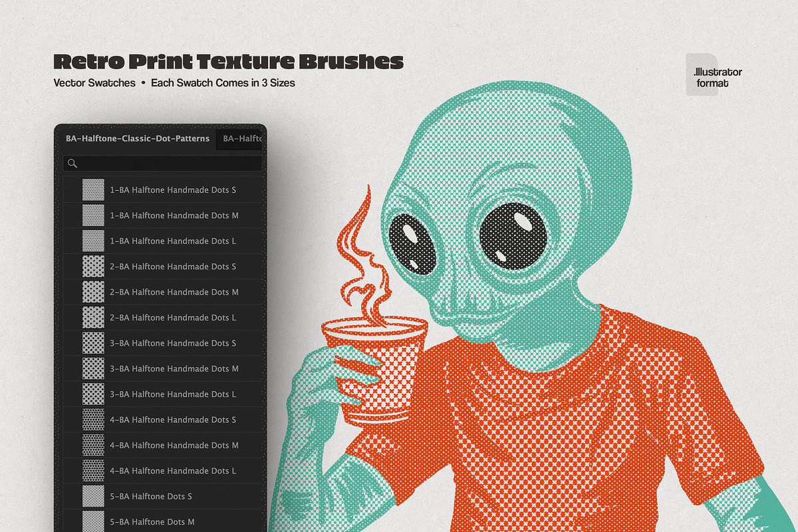Pick the 5-BA Halftone Dots S swatch thumbnail

point(93,496)
